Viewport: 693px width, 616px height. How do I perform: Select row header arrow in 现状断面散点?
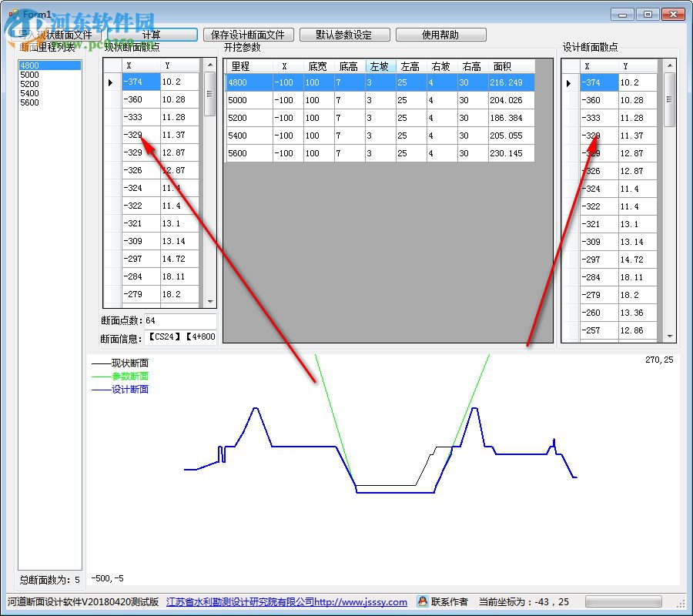pyautogui.click(x=112, y=82)
